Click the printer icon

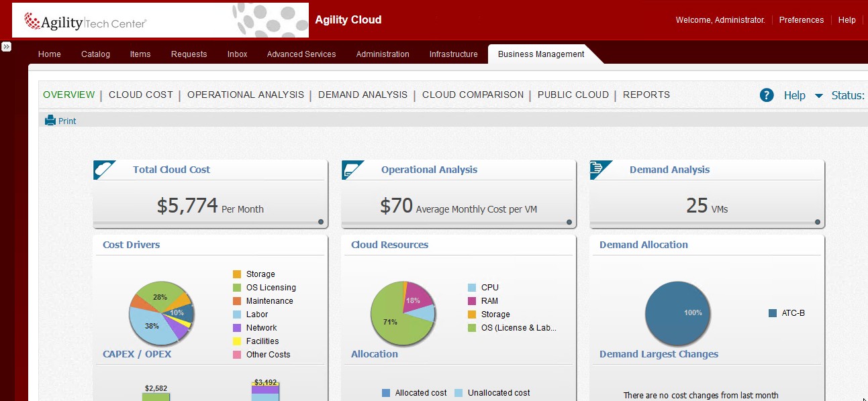click(x=50, y=121)
